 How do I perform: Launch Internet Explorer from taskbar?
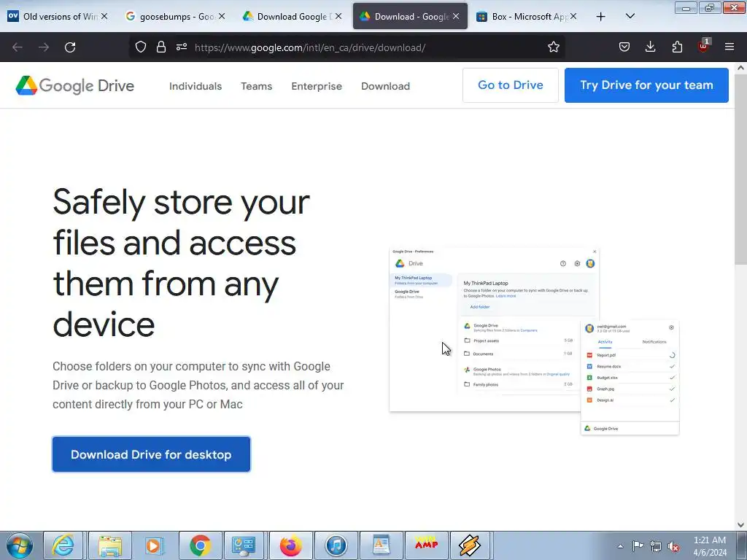[x=63, y=545]
